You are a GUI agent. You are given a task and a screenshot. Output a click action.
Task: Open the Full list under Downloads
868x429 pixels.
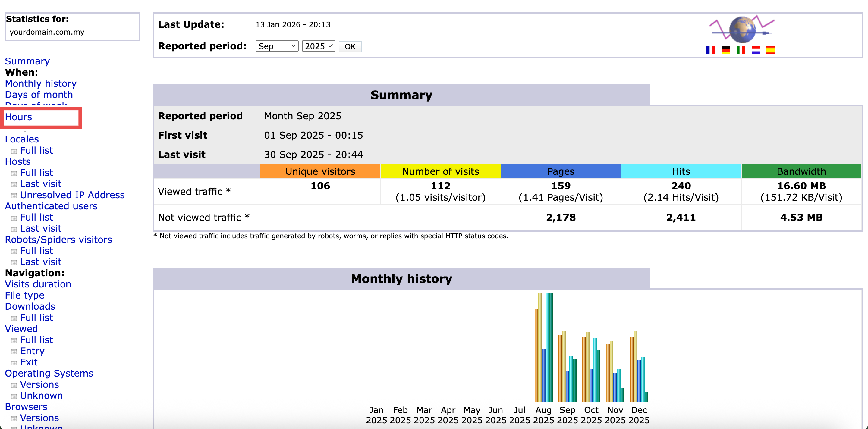[36, 318]
